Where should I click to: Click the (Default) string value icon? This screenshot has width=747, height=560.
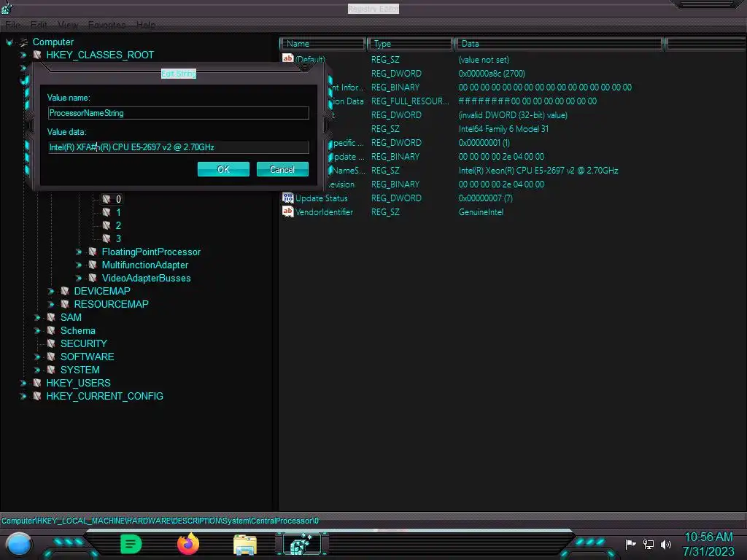click(287, 58)
